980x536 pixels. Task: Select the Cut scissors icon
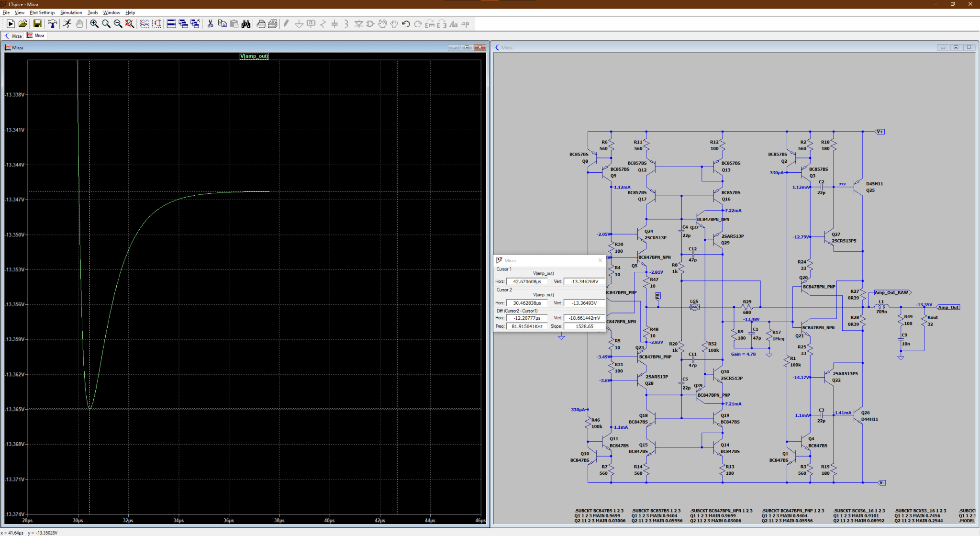pos(210,24)
